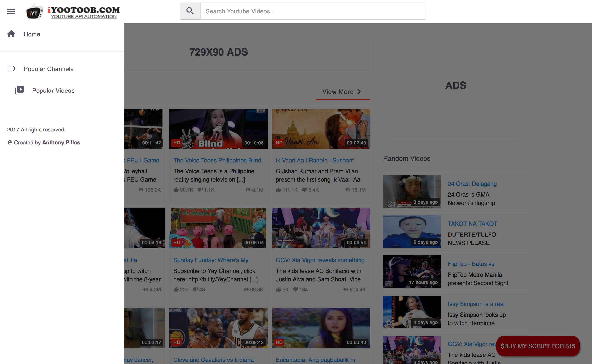Click Buy My Script for $15 button
Image resolution: width=592 pixels, height=364 pixels.
(538, 346)
